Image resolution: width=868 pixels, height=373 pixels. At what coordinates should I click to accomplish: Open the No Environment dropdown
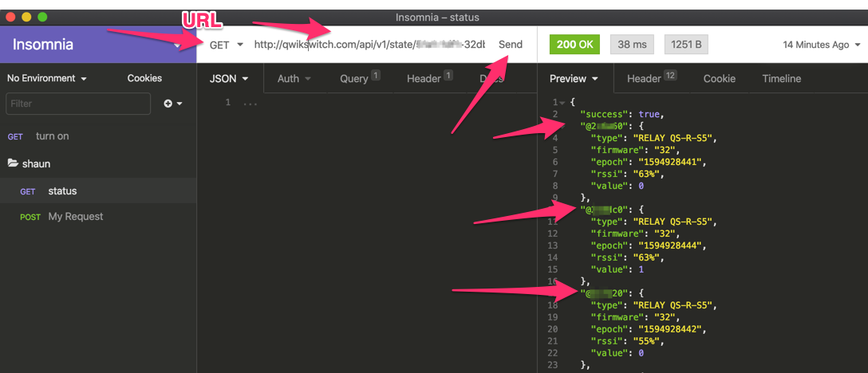pyautogui.click(x=47, y=79)
